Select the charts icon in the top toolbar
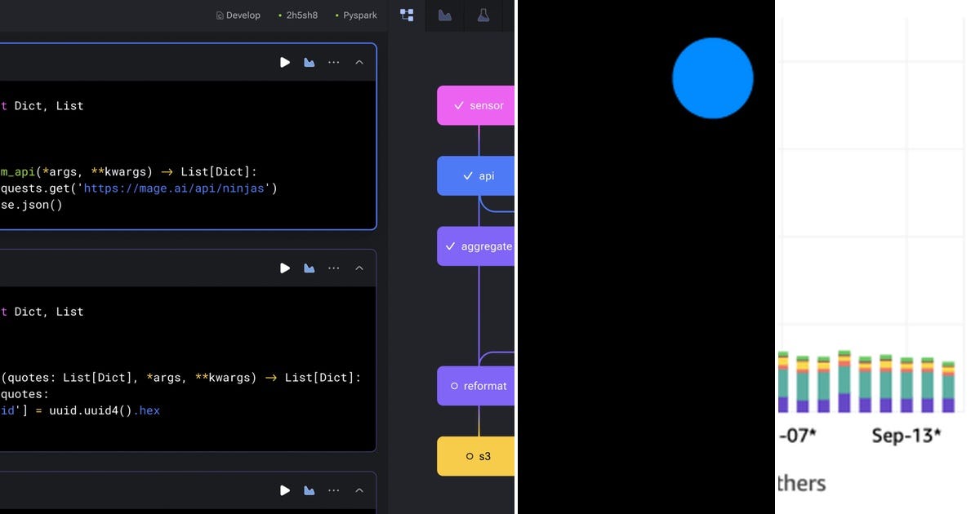The width and height of the screenshot is (980, 514). coord(445,15)
